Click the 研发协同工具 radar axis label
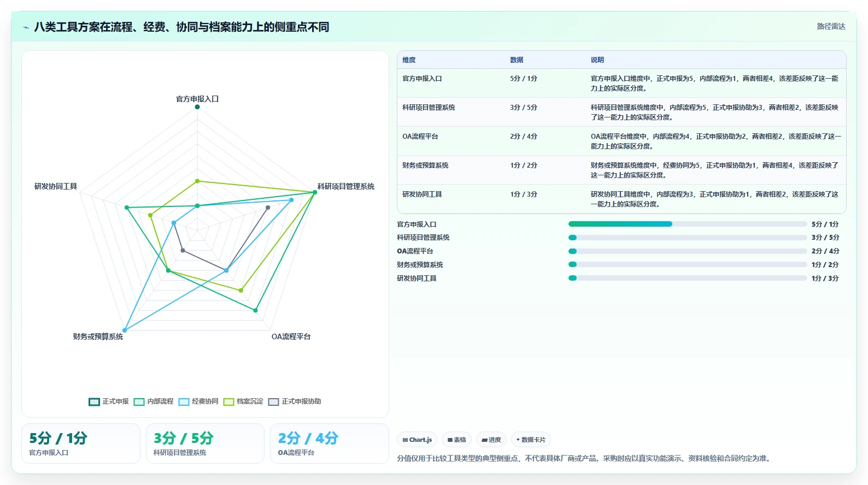Screen dimensions: 868x485 [x=56, y=186]
